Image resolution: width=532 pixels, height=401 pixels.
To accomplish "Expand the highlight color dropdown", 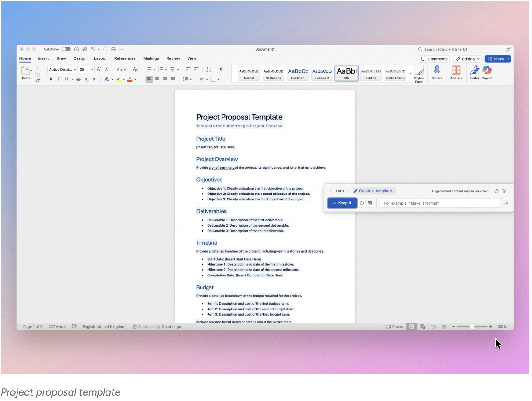I will pos(124,79).
